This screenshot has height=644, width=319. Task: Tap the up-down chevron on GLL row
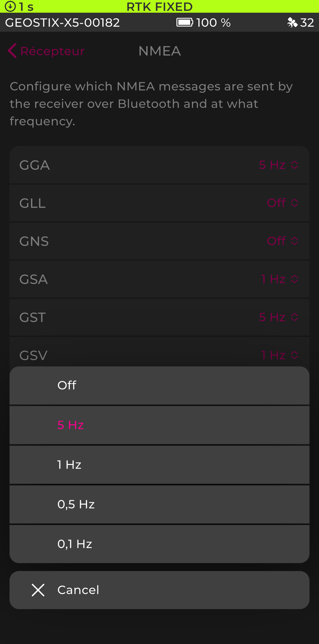(x=294, y=203)
